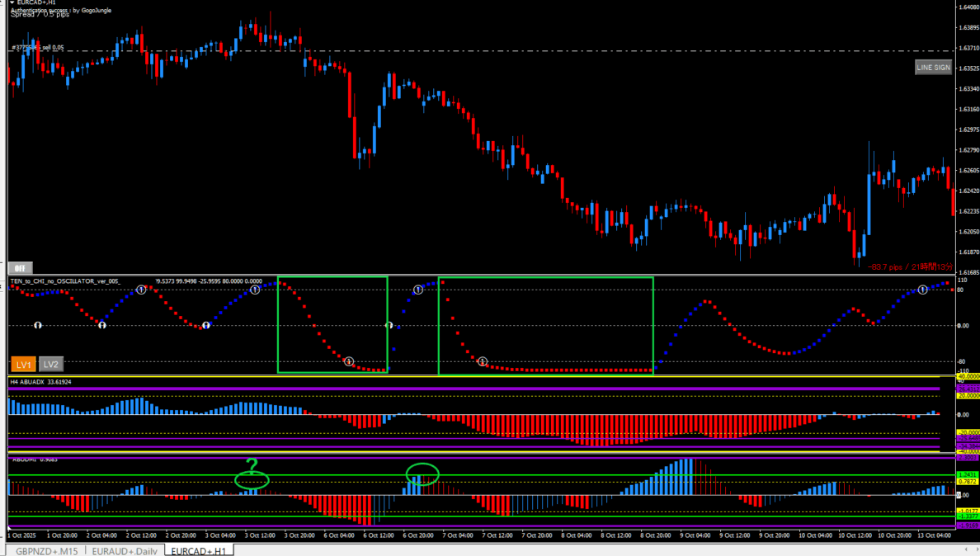Select the green ellipse without a question mark
Viewport: 980px width, 556px height.
tap(422, 474)
